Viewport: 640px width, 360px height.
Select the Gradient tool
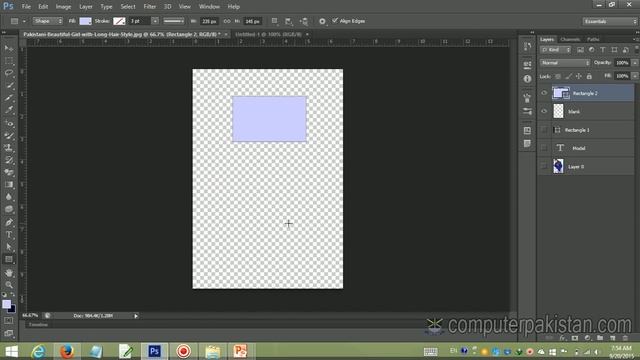(x=9, y=185)
